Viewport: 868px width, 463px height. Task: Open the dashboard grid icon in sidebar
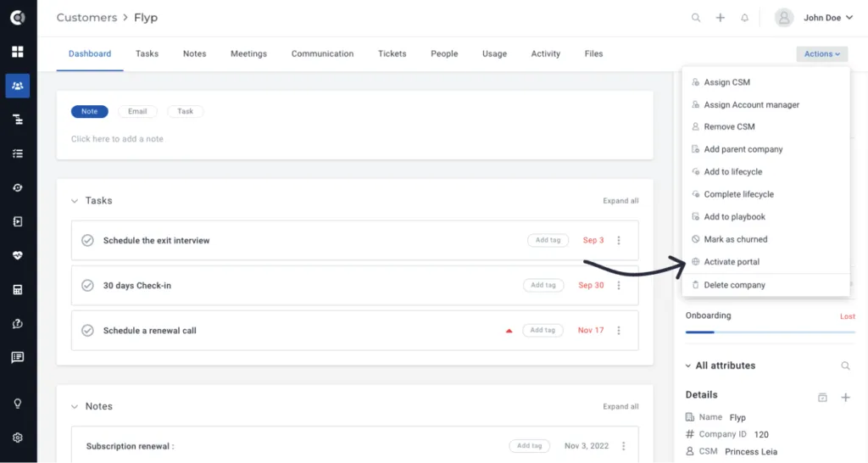point(18,52)
